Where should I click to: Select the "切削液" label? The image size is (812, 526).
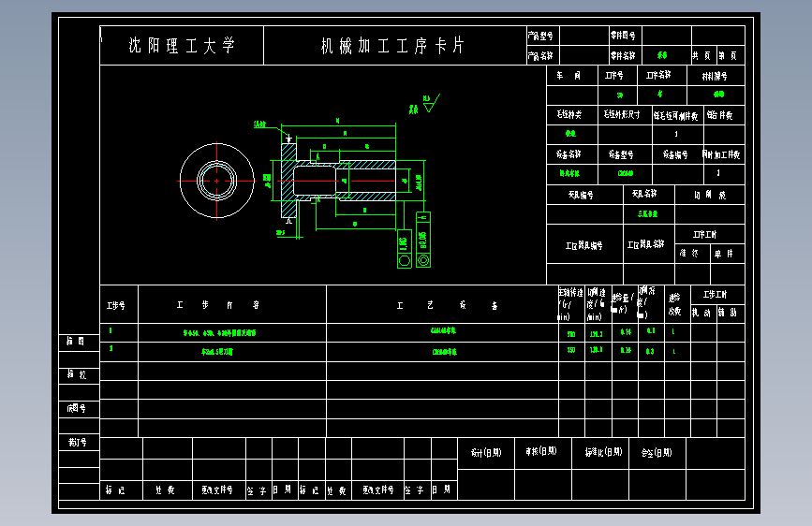coord(710,195)
